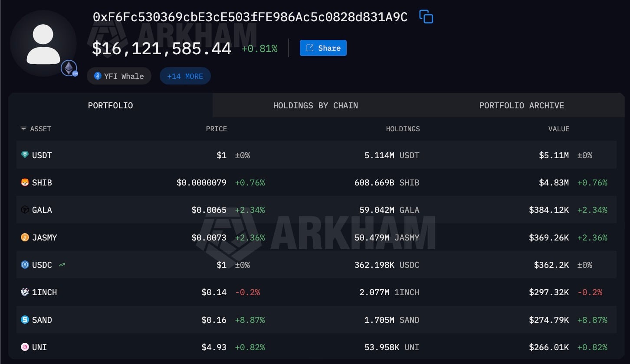Click the UNI token icon
Image resolution: width=630 pixels, height=364 pixels.
click(25, 347)
